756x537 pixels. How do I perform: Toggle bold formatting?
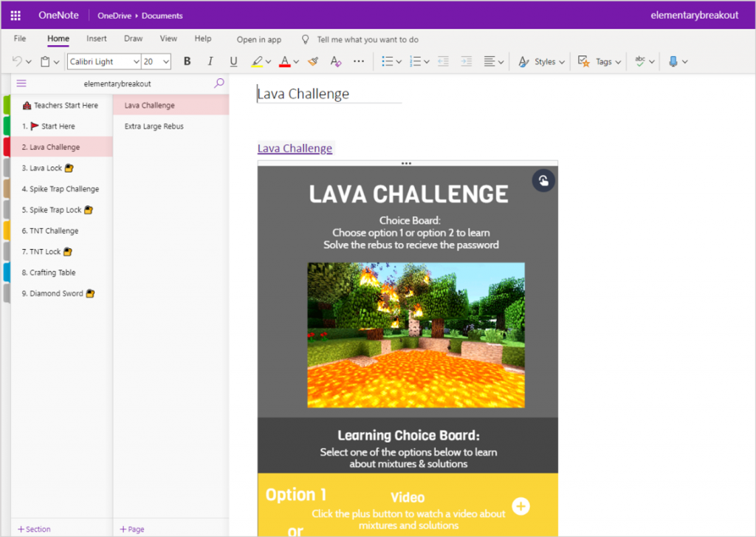[187, 62]
